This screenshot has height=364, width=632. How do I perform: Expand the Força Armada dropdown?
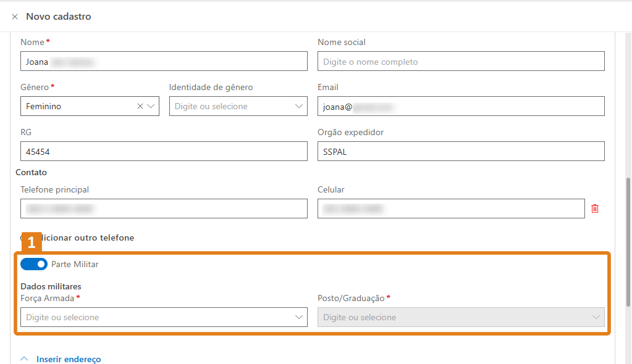[x=164, y=317]
